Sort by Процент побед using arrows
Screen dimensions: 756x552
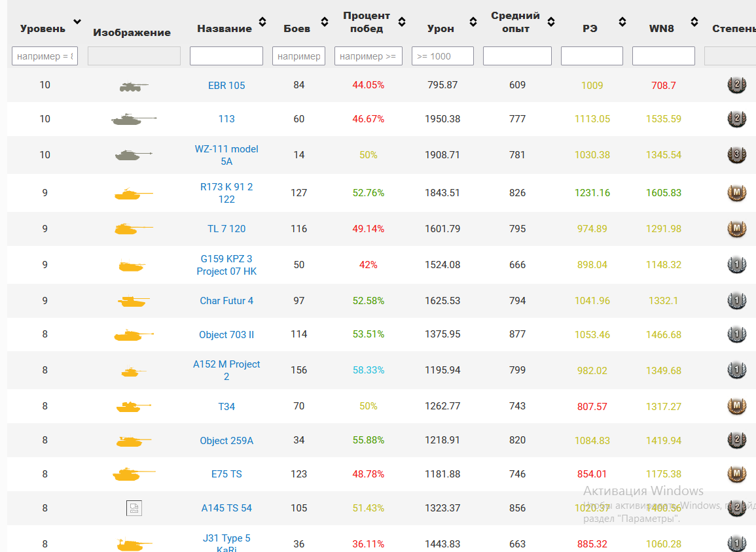click(402, 22)
